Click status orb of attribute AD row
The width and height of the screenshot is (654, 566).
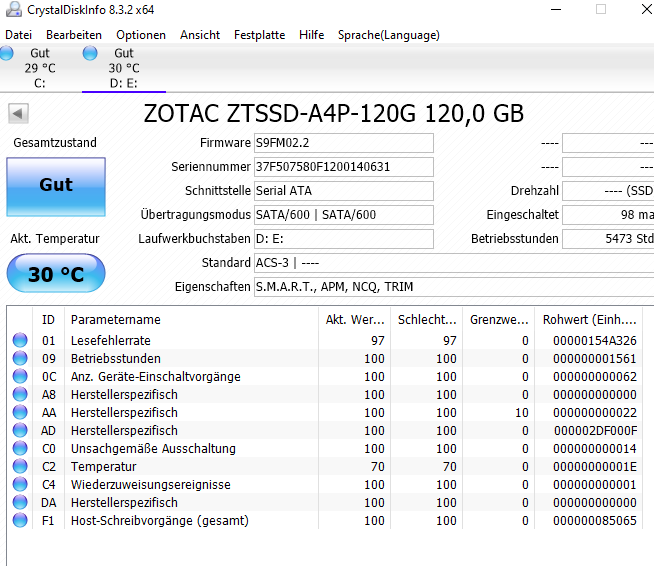click(x=20, y=430)
